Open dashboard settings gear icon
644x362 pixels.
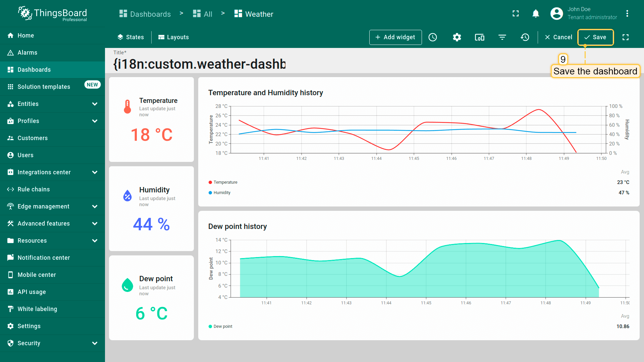pos(457,37)
